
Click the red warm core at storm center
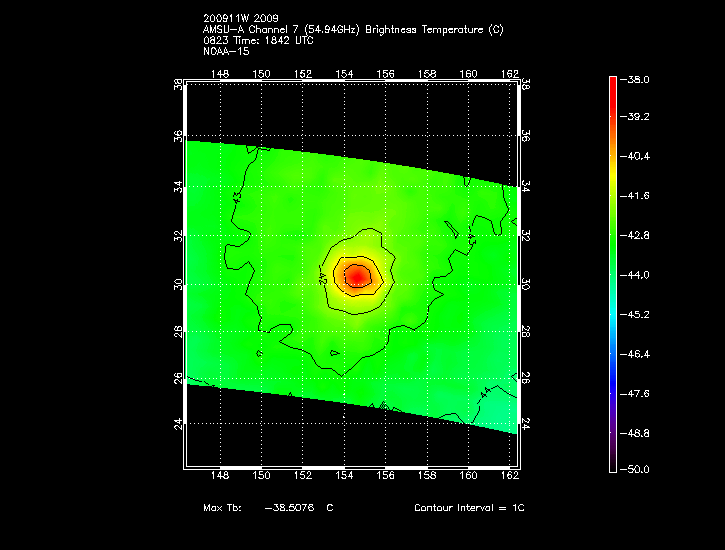(357, 276)
